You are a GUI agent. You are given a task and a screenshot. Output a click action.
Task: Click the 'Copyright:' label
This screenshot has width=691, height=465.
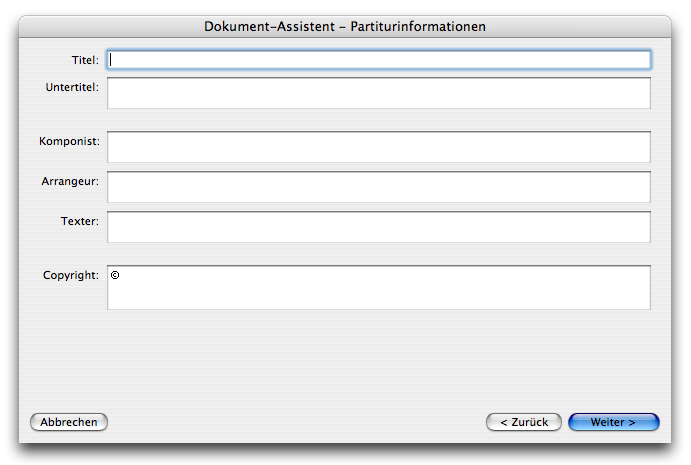pyautogui.click(x=70, y=275)
